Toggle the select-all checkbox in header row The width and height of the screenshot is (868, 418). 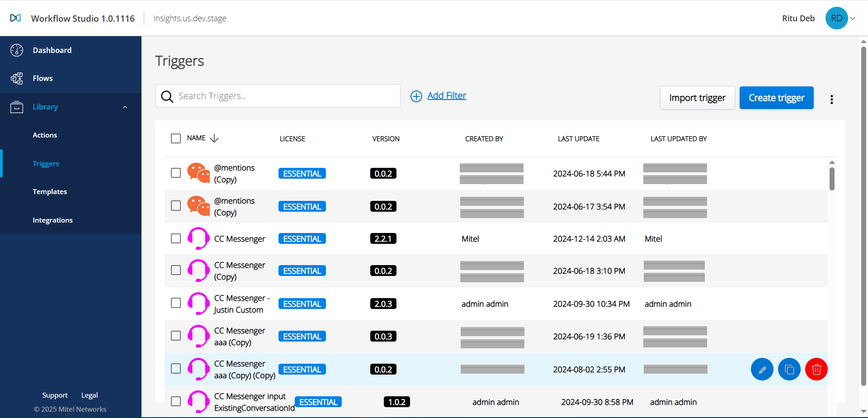click(x=176, y=138)
